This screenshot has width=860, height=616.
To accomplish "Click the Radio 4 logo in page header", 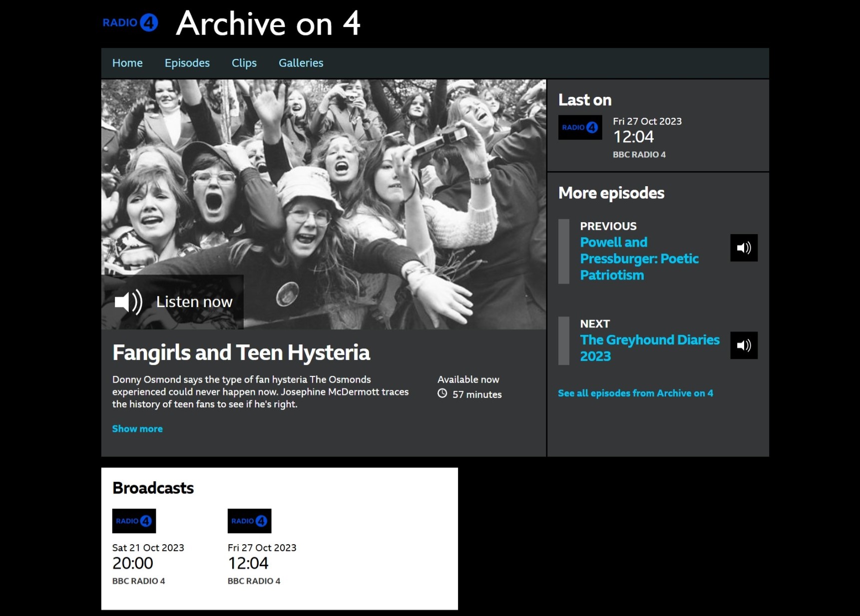I will coord(130,23).
